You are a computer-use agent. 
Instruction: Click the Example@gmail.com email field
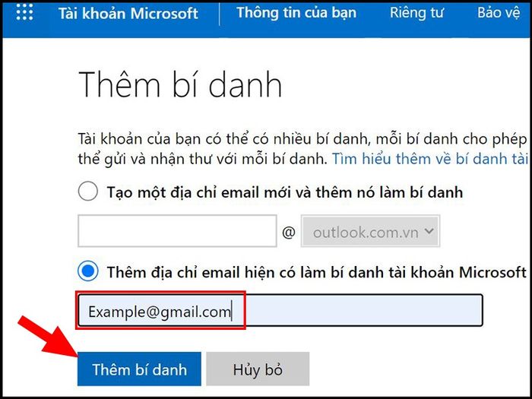tap(280, 310)
